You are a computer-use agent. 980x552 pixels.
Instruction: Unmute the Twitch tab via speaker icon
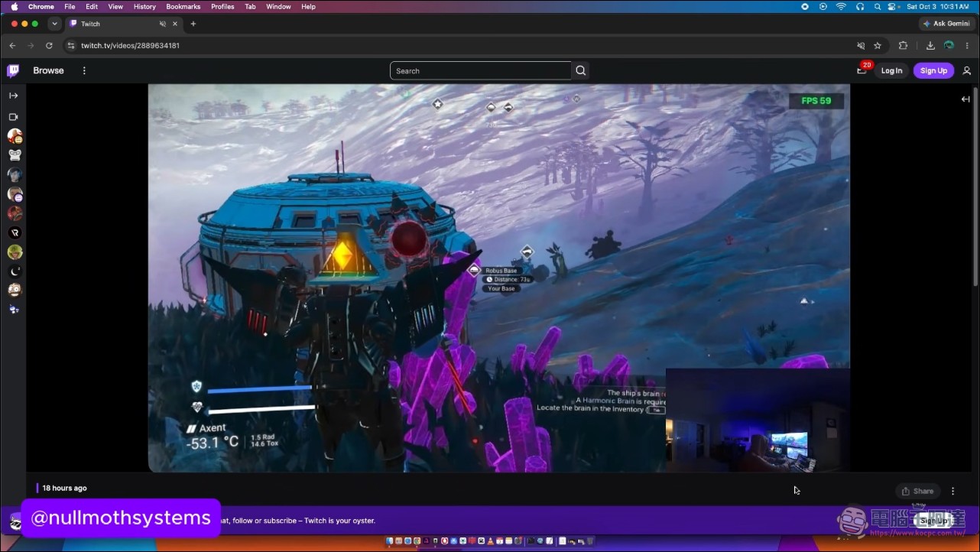click(163, 24)
